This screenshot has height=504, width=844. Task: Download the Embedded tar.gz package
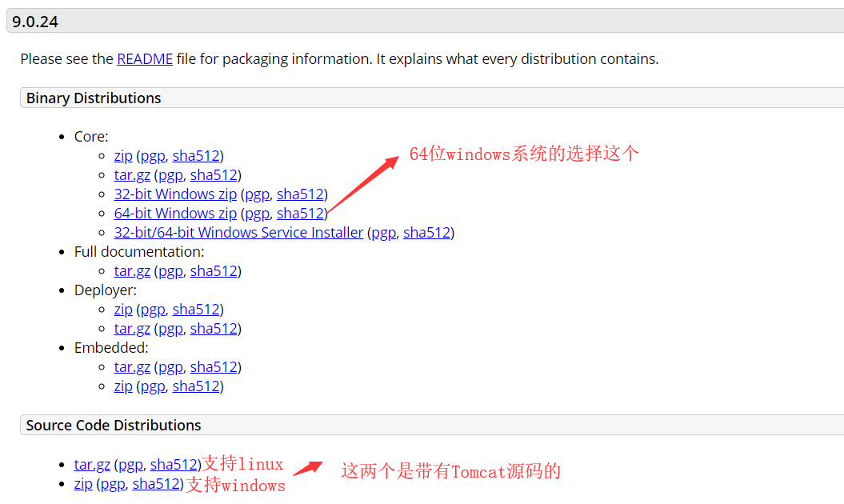[x=132, y=367]
